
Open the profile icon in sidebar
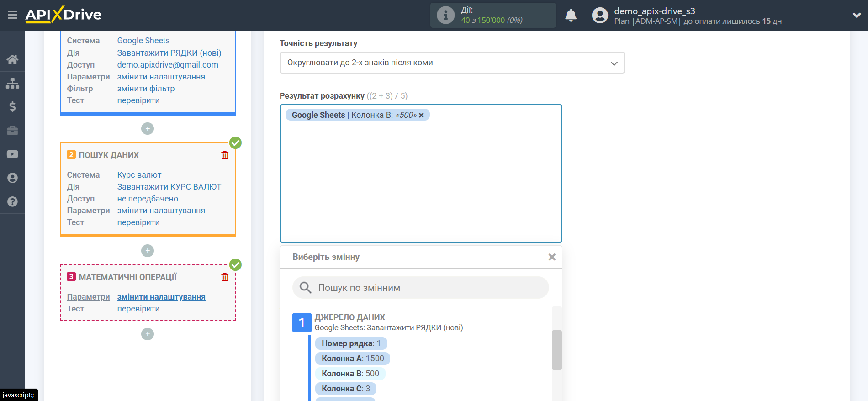tap(12, 178)
